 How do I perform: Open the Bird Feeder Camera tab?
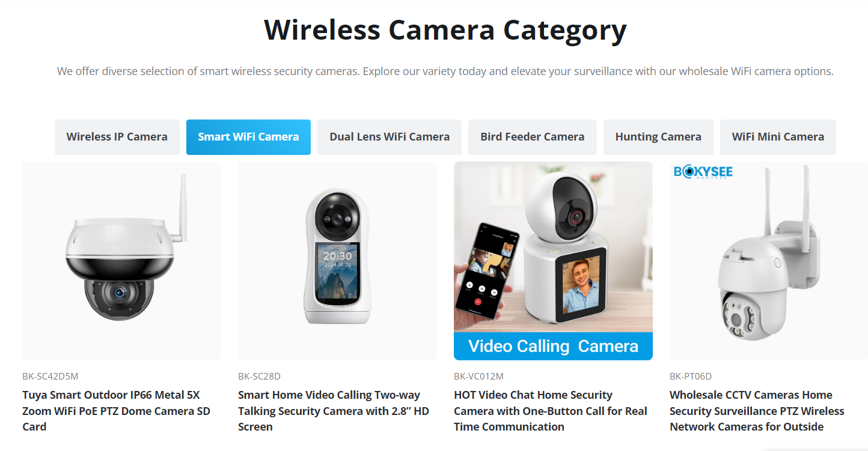tap(533, 137)
